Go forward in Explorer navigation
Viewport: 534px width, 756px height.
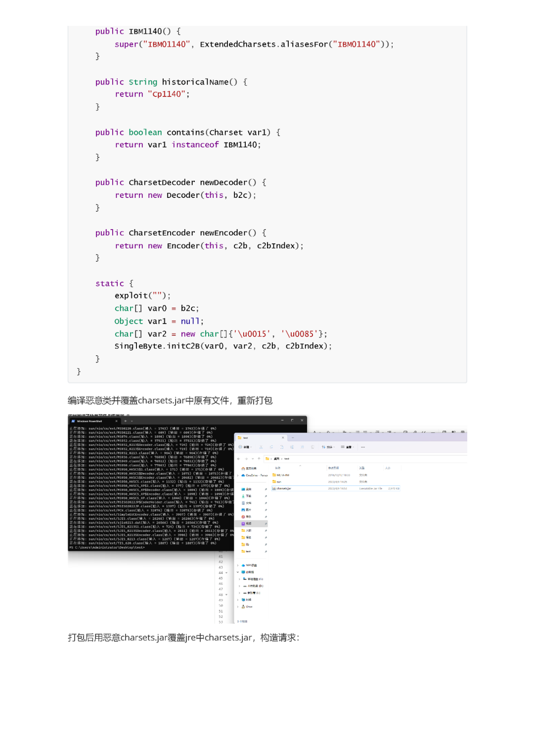click(x=246, y=459)
